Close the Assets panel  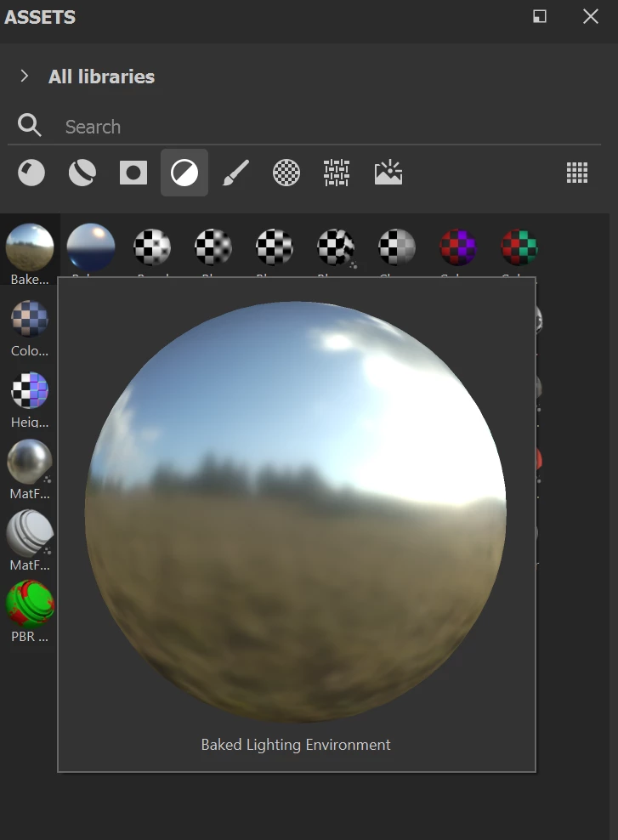pos(591,16)
